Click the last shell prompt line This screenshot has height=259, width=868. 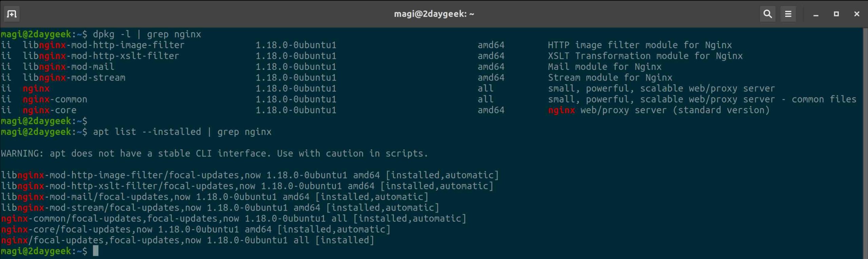(x=44, y=251)
